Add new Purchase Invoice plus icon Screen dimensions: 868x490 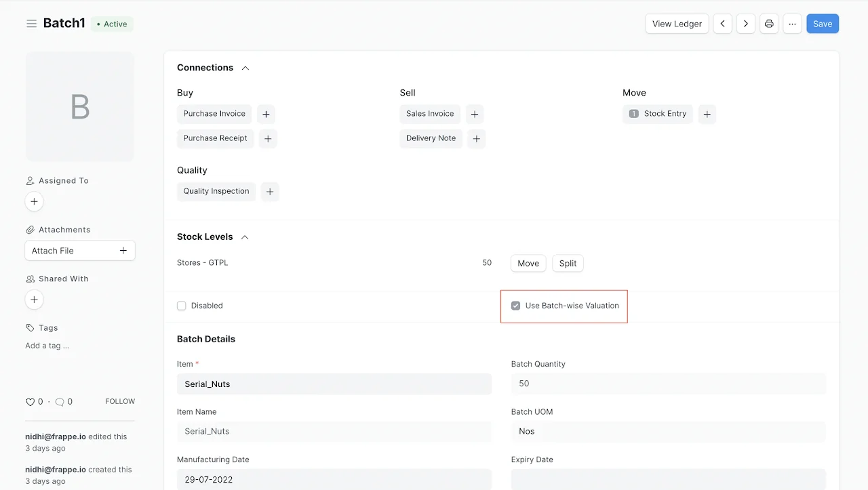pyautogui.click(x=266, y=114)
